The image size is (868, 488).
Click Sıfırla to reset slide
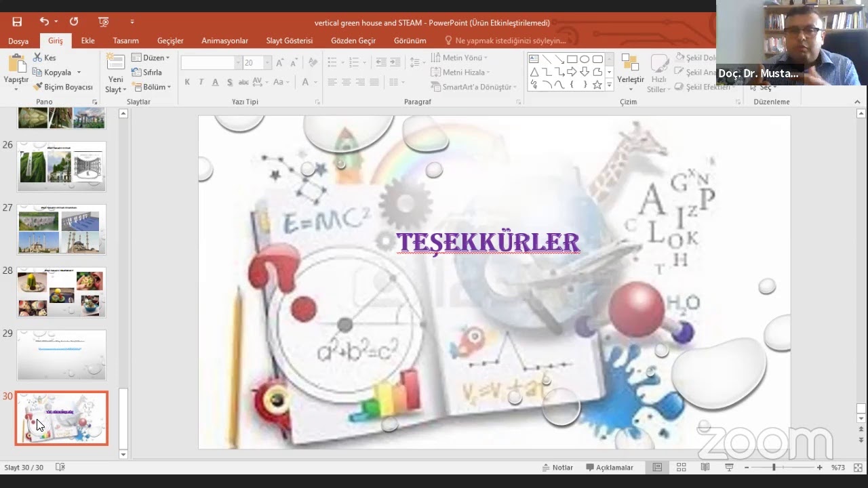pos(147,73)
